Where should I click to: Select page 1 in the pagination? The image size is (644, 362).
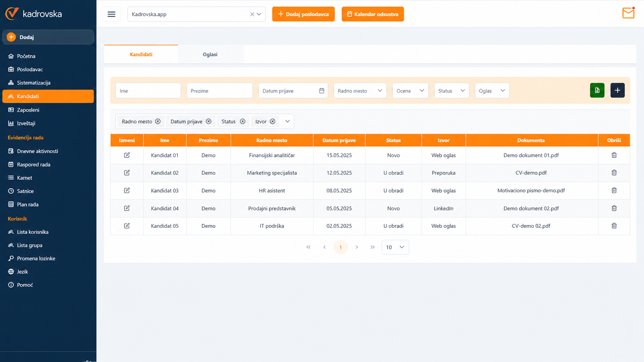pos(340,247)
